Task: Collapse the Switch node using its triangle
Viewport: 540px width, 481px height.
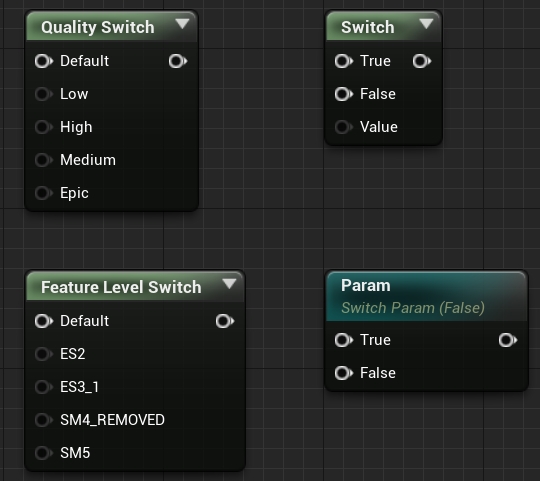Action: coord(426,24)
